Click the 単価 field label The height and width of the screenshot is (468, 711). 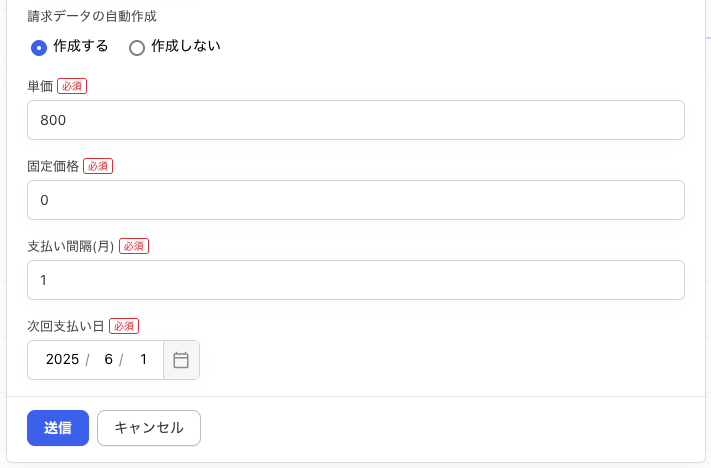[x=40, y=86]
